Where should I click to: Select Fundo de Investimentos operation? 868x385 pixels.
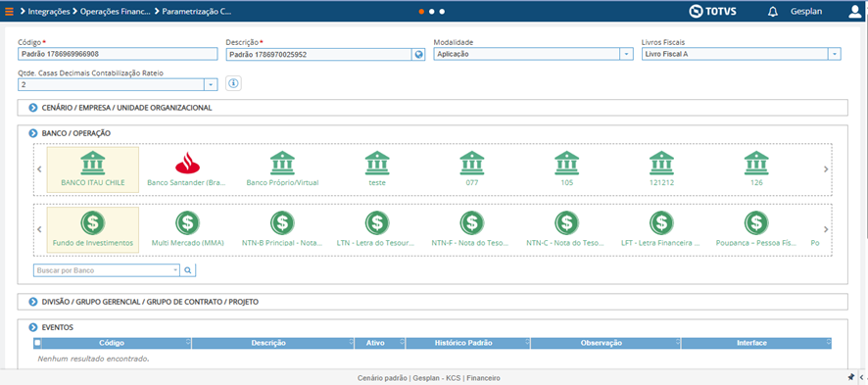tap(93, 229)
